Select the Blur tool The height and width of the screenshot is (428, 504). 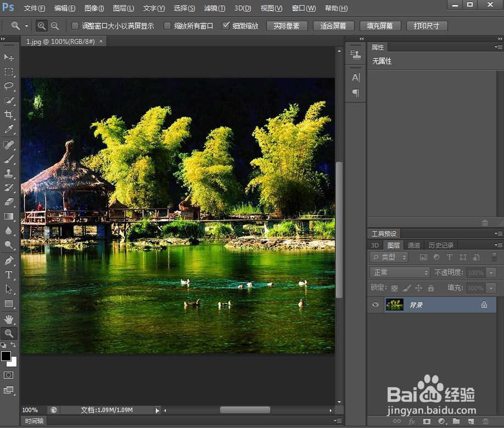[x=9, y=230]
